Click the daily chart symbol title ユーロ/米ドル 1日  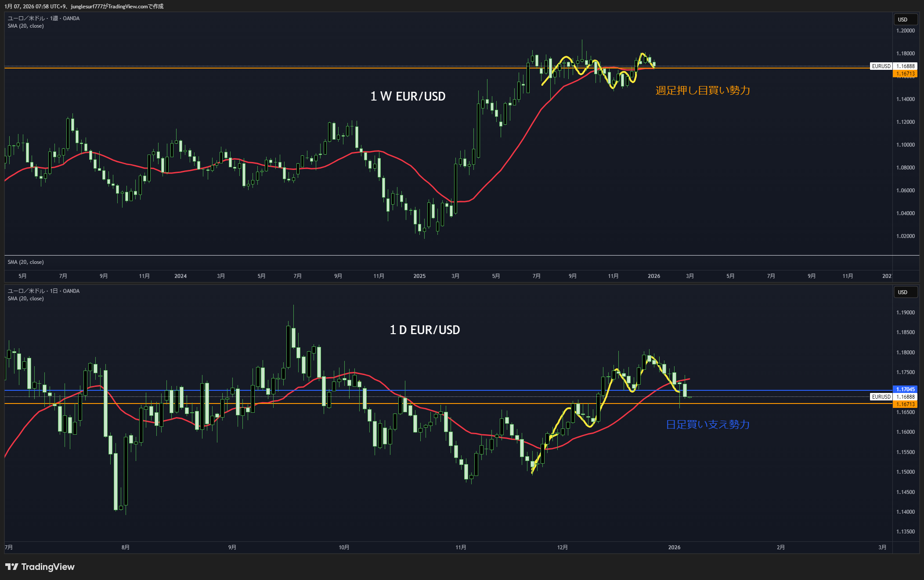[x=43, y=291]
